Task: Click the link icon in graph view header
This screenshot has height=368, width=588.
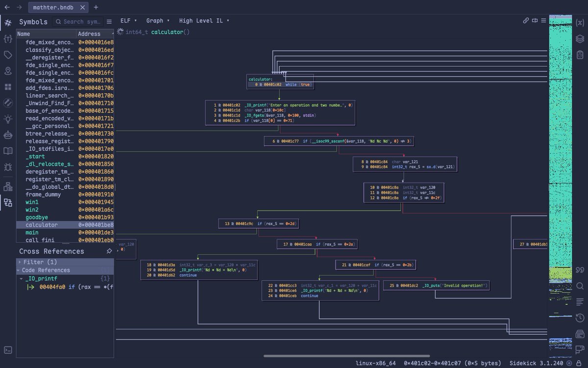Action: tap(526, 21)
